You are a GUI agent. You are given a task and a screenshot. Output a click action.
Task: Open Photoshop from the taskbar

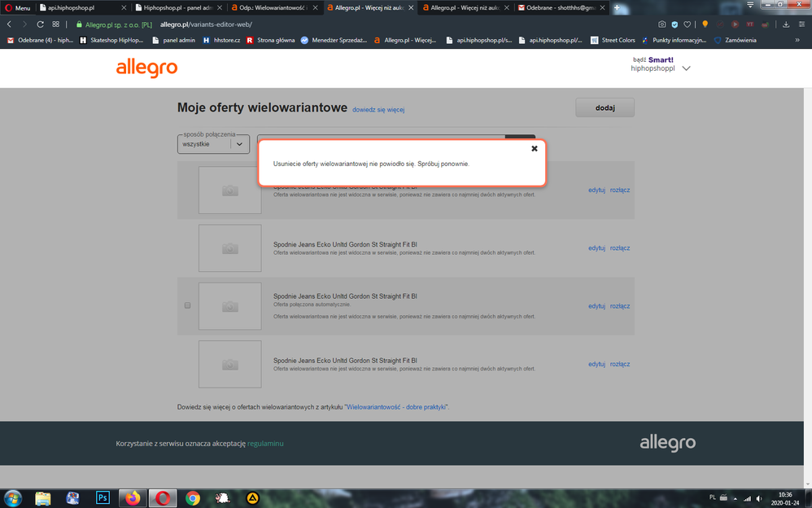(103, 497)
